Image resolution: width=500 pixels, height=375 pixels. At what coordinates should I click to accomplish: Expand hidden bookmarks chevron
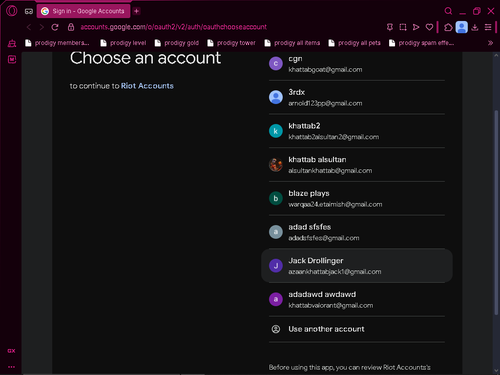click(x=490, y=43)
